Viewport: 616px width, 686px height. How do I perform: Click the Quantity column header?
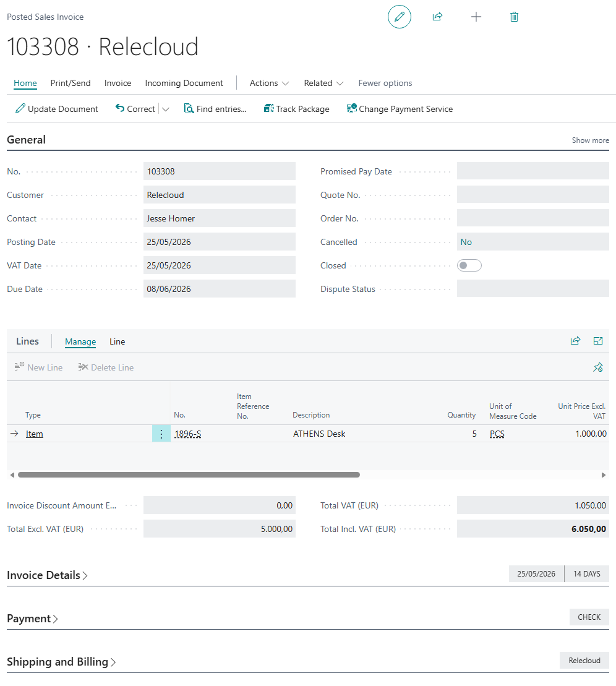461,415
